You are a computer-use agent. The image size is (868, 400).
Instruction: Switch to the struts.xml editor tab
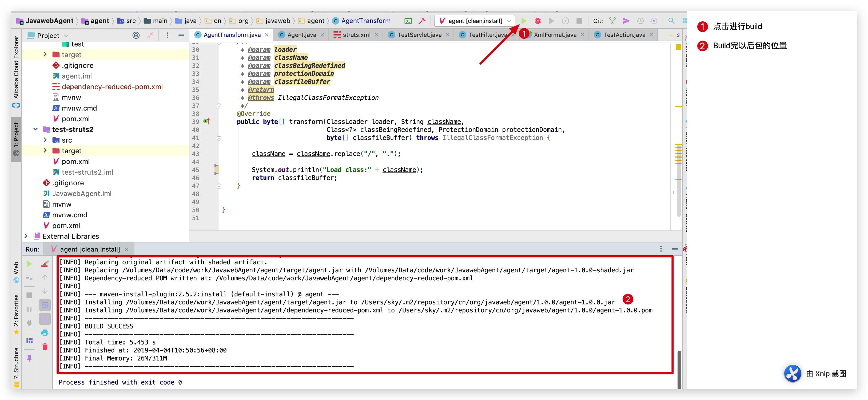click(356, 35)
